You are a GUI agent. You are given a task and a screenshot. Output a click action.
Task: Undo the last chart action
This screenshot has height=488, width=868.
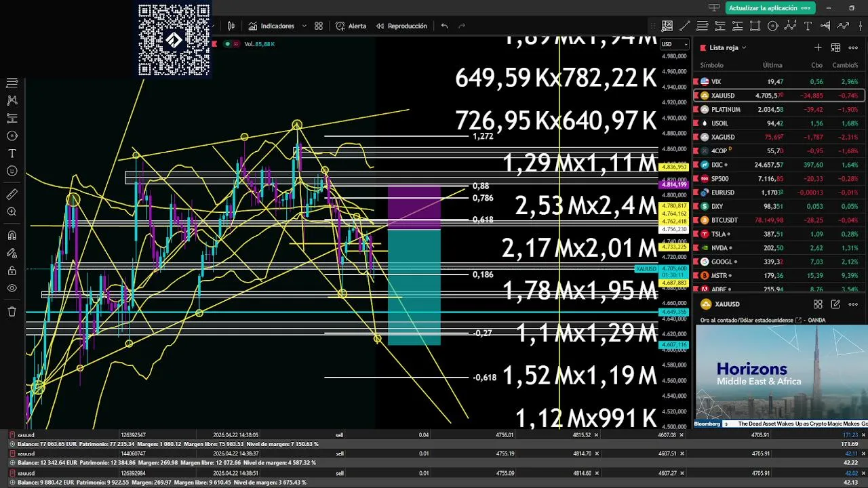point(444,26)
